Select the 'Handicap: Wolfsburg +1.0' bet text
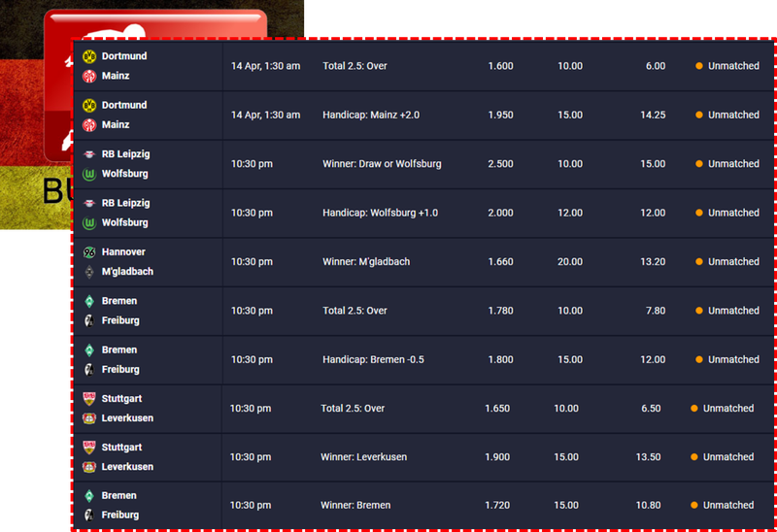The image size is (777, 532). click(381, 213)
